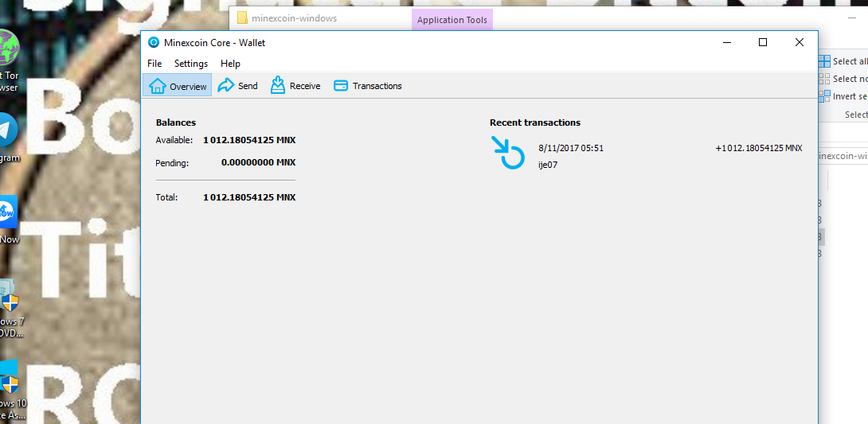The width and height of the screenshot is (868, 424).
Task: Click Select none in the Explorer window
Action: pos(843,79)
